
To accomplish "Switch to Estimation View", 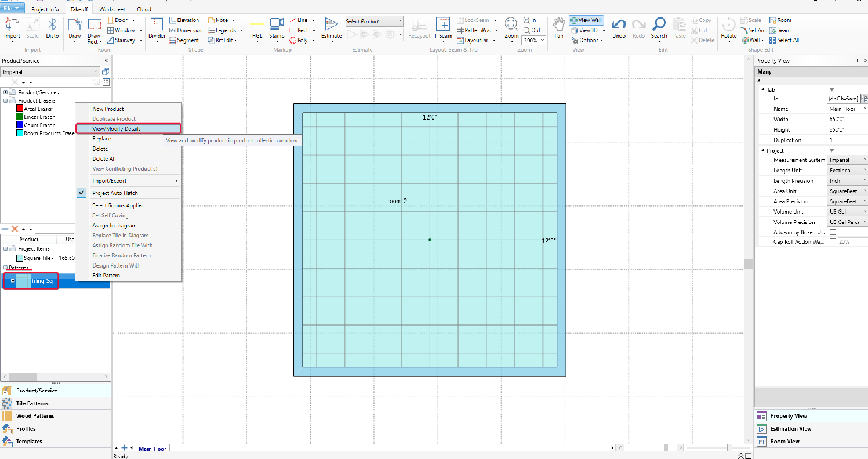I will click(811, 429).
